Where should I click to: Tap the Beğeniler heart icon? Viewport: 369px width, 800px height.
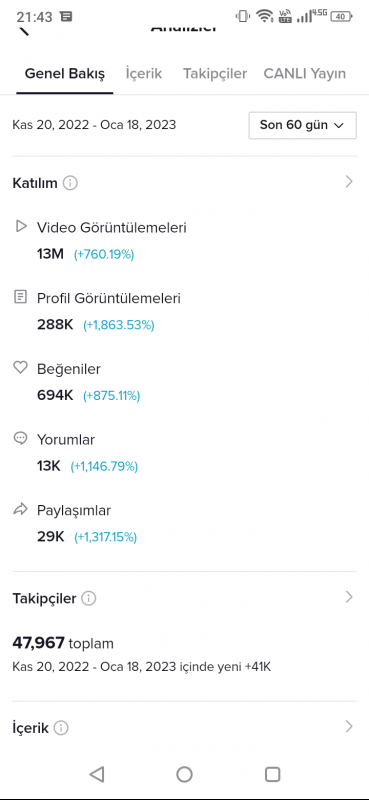click(20, 367)
